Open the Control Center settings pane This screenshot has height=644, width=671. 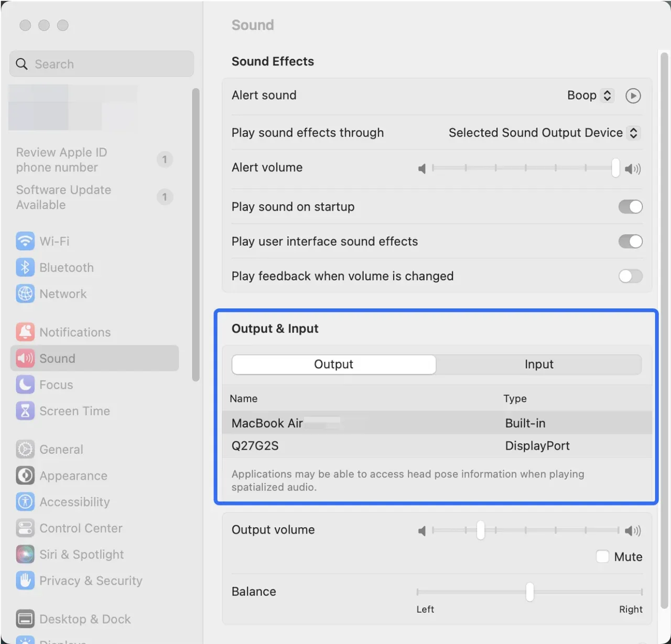95,528
